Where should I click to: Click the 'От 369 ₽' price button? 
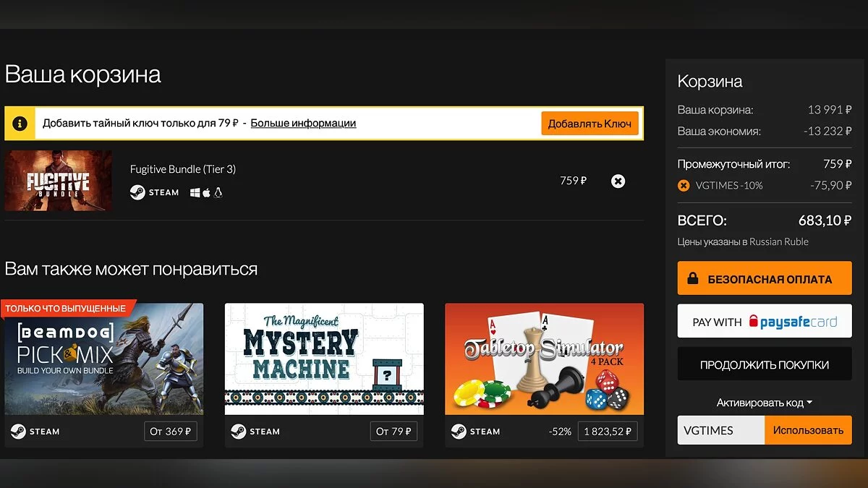point(170,432)
